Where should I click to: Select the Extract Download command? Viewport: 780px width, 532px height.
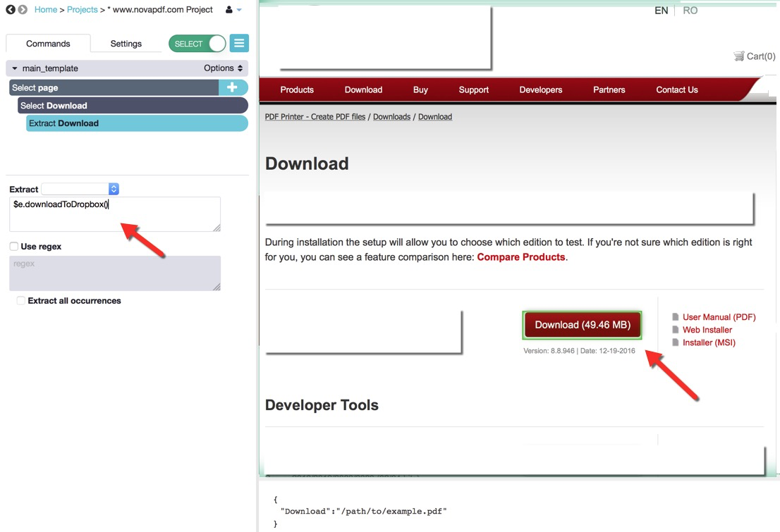coord(138,123)
